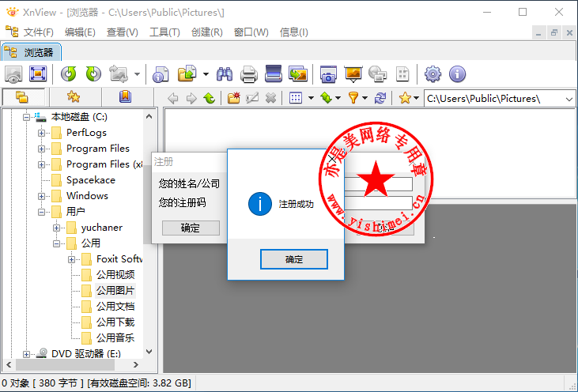Click the Quick view toolbar icon
Image resolution: width=578 pixels, height=392 pixels.
(13, 74)
